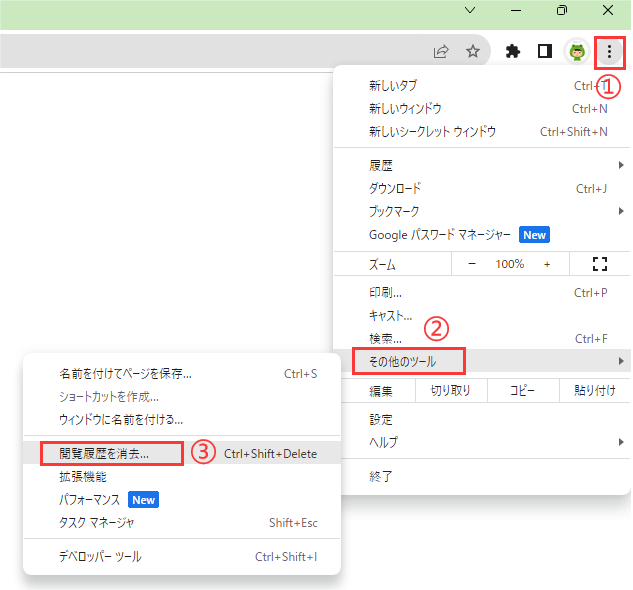Open パフォーマンス from the submenu
This screenshot has width=633, height=590.
[x=182, y=500]
